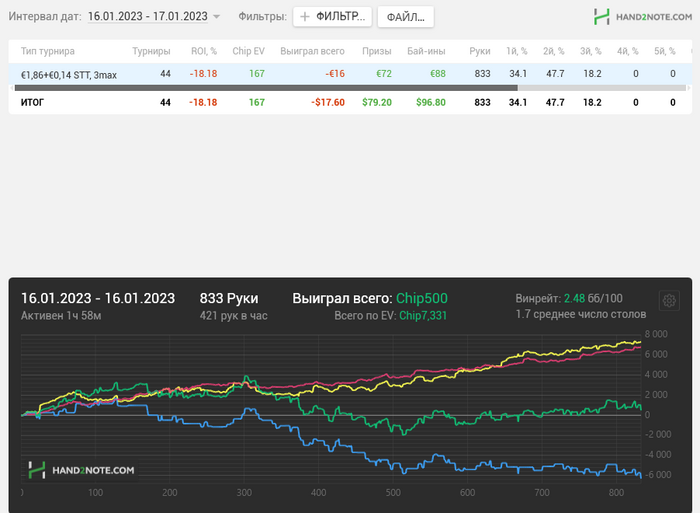This screenshot has width=700, height=513.
Task: Open the graph settings gear icon
Action: coord(669,300)
